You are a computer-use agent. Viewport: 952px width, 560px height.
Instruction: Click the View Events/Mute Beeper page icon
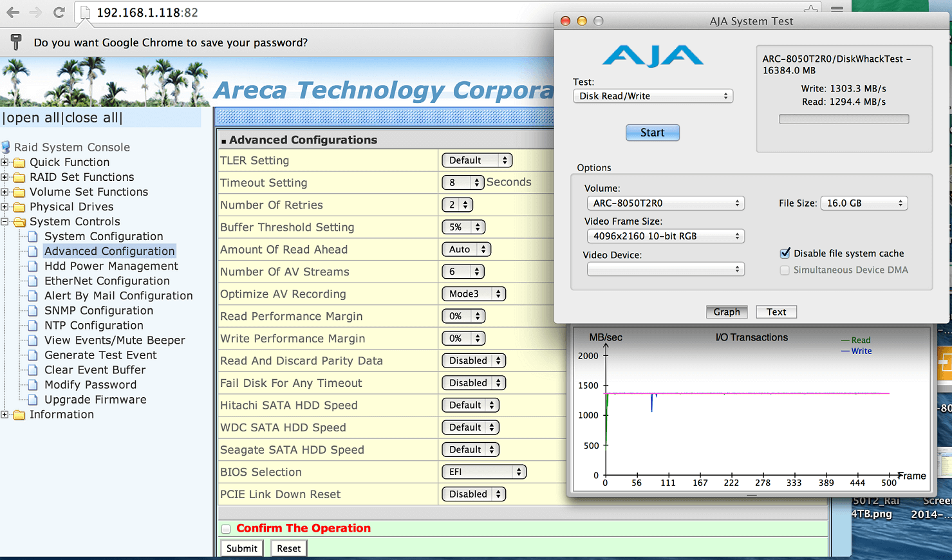point(32,340)
